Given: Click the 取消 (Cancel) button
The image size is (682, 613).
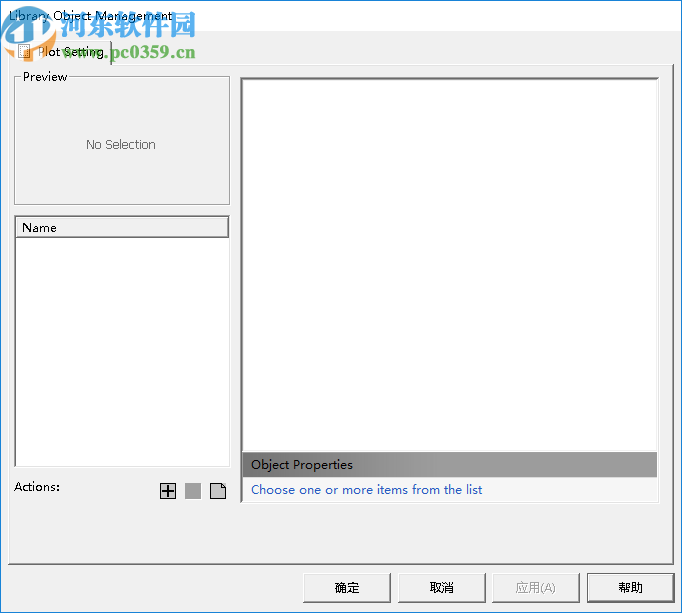Looking at the screenshot, I should [x=441, y=588].
